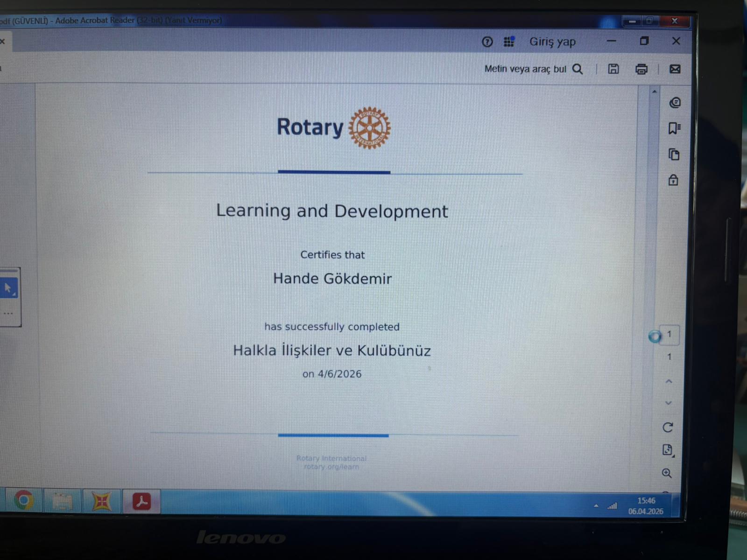Click the current page number box
Screen dimensions: 747x560
(x=669, y=334)
